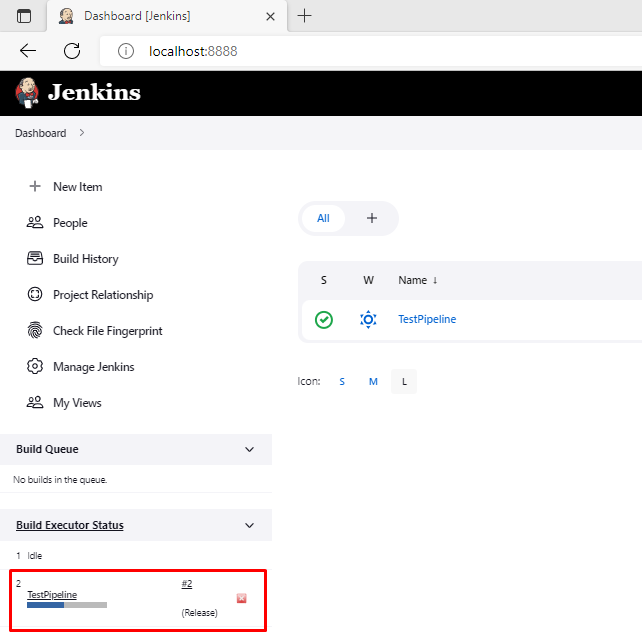Viewport: 642px width, 644px height.
Task: Click the Jenkins butler logo in the header
Action: point(27,92)
